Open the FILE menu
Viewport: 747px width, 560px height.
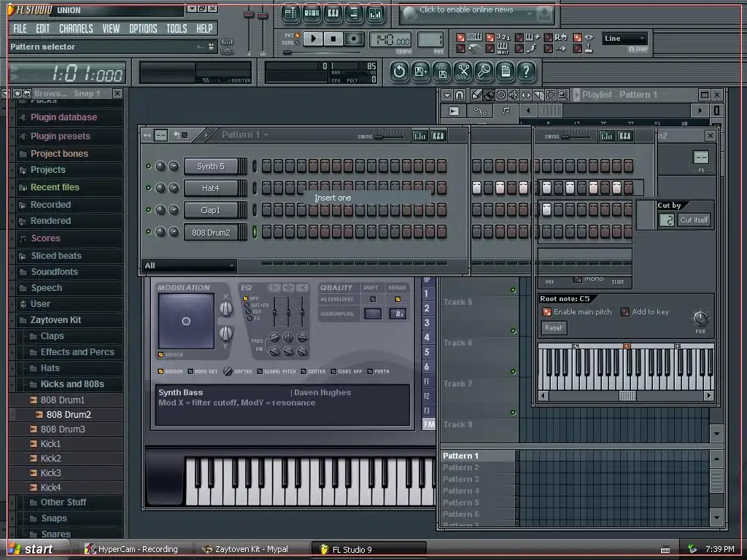pyautogui.click(x=20, y=28)
